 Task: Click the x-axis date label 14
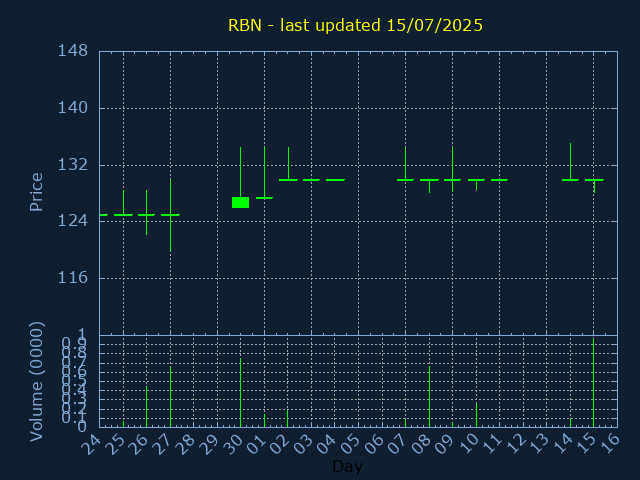point(562,444)
